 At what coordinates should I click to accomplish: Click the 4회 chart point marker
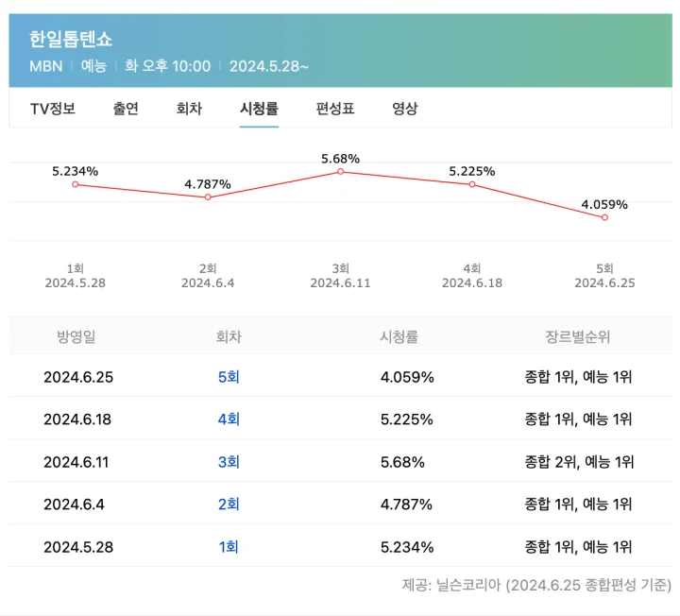pos(472,184)
